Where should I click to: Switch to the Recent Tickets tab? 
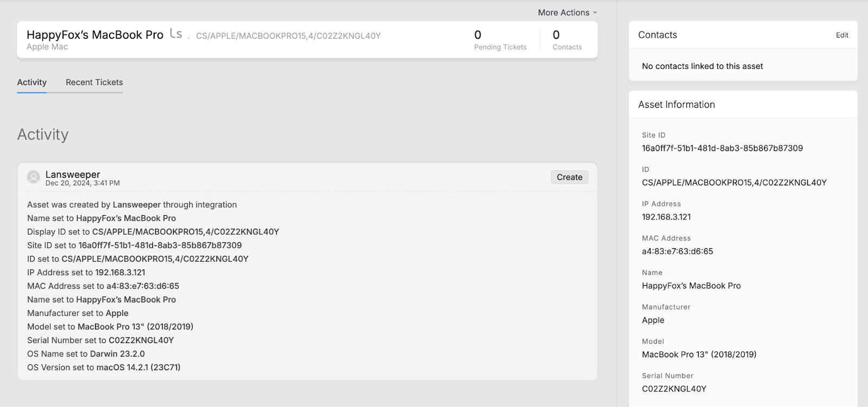(94, 82)
